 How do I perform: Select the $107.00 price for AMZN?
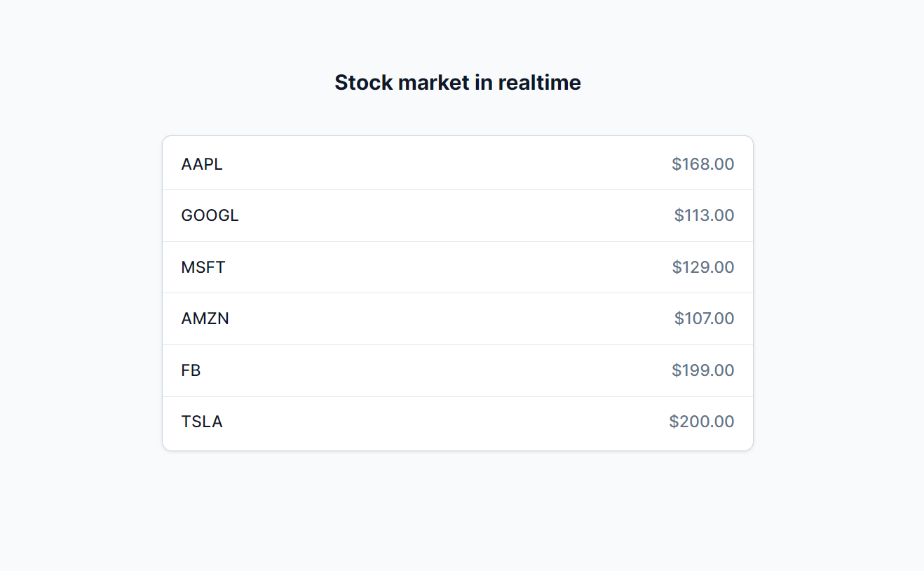coord(704,318)
